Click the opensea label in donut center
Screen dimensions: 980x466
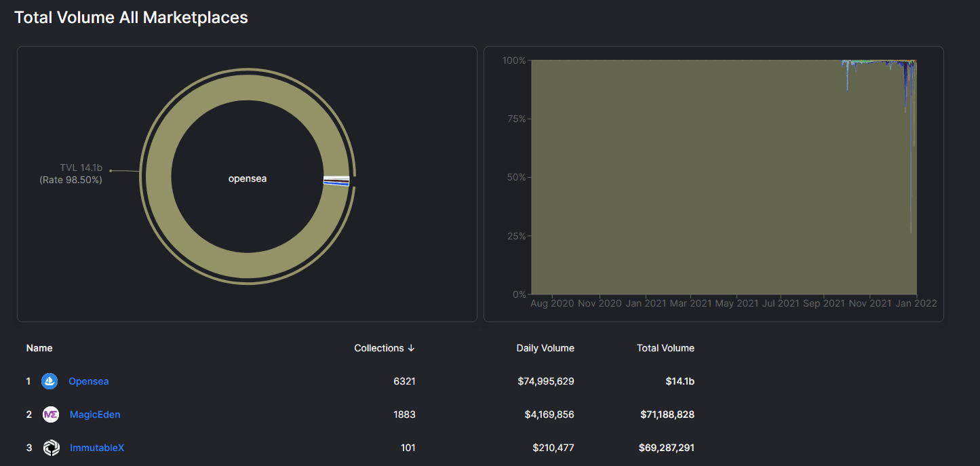click(x=247, y=179)
